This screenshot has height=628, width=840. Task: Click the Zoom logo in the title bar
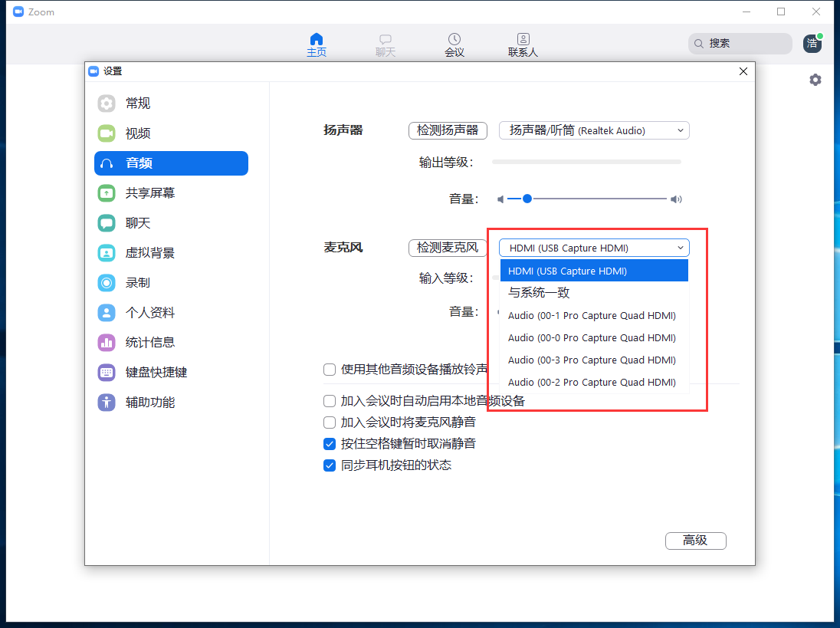click(18, 12)
